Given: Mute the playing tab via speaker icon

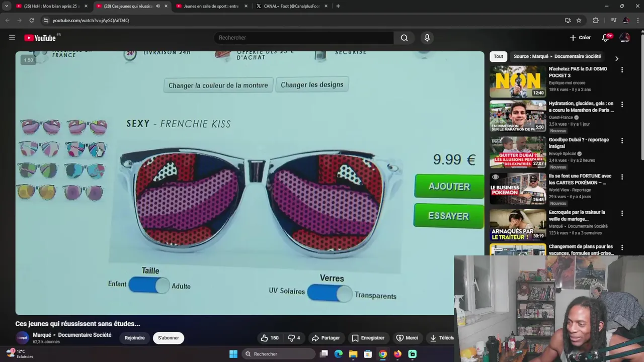Looking at the screenshot, I should click(x=158, y=6).
